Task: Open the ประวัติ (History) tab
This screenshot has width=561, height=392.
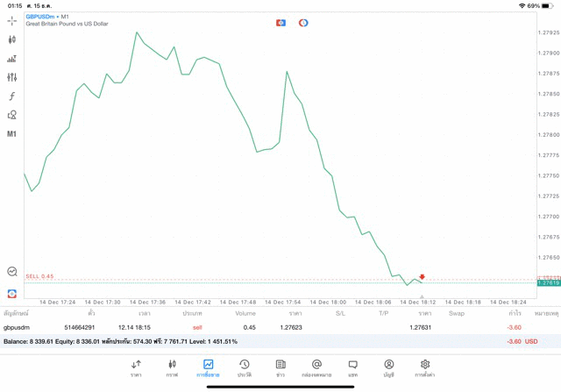Action: pyautogui.click(x=244, y=367)
